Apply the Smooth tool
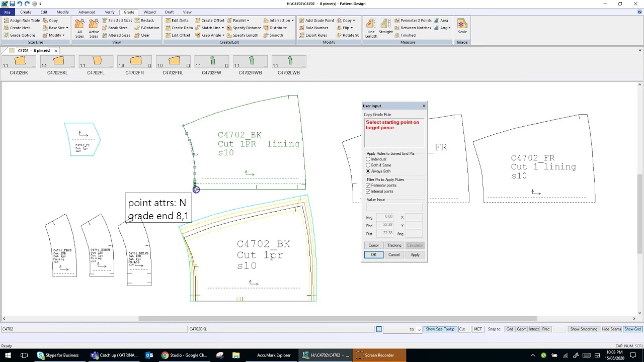 click(x=273, y=35)
